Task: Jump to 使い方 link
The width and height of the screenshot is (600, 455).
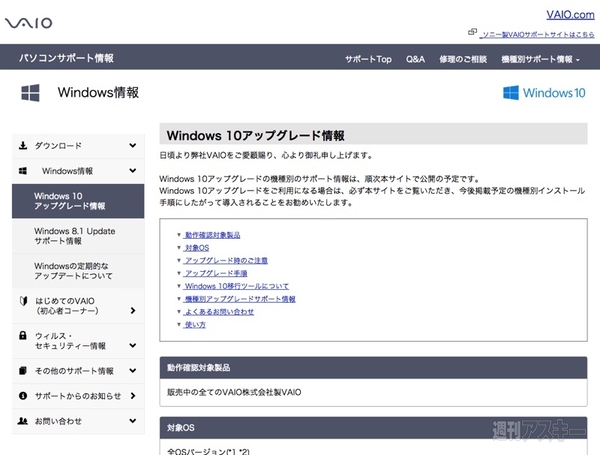Action: tap(195, 325)
